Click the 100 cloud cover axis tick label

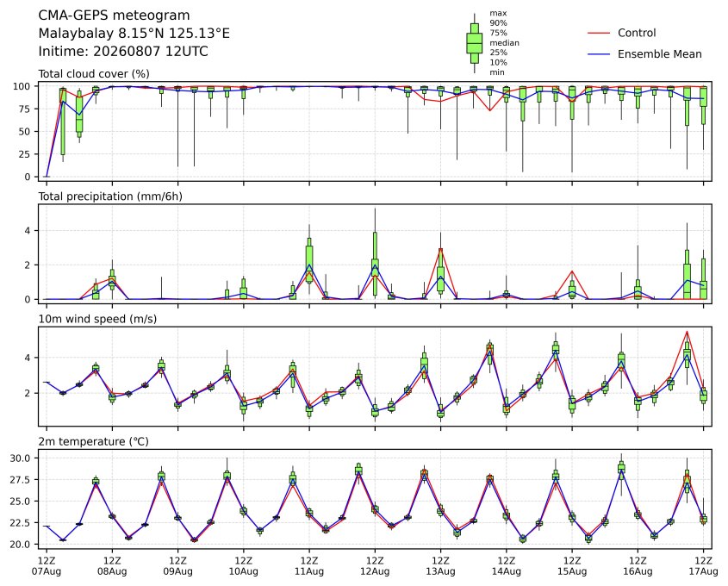pyautogui.click(x=22, y=86)
